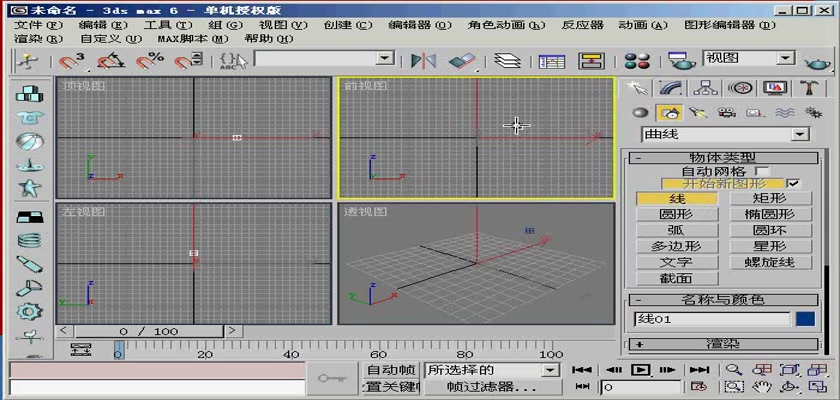The height and width of the screenshot is (400, 840).
Task: Click the basketball icon in left sidebar
Action: tap(29, 141)
